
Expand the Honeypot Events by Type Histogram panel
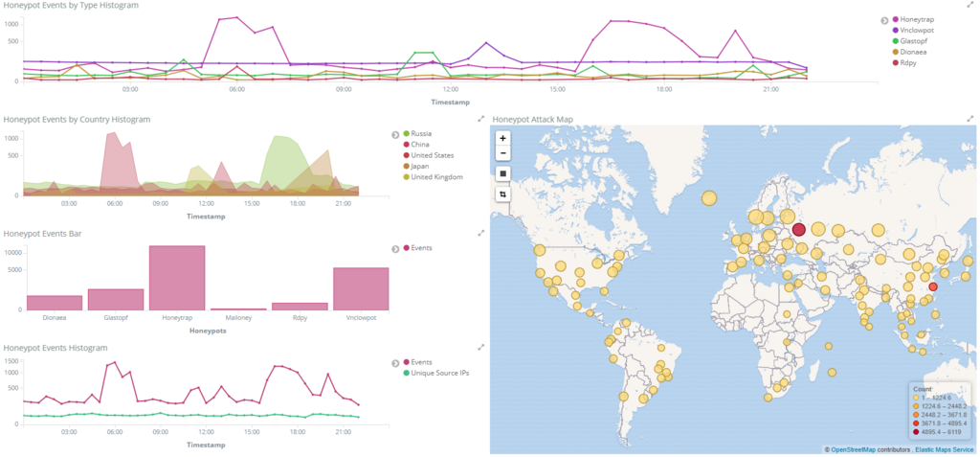970,5
